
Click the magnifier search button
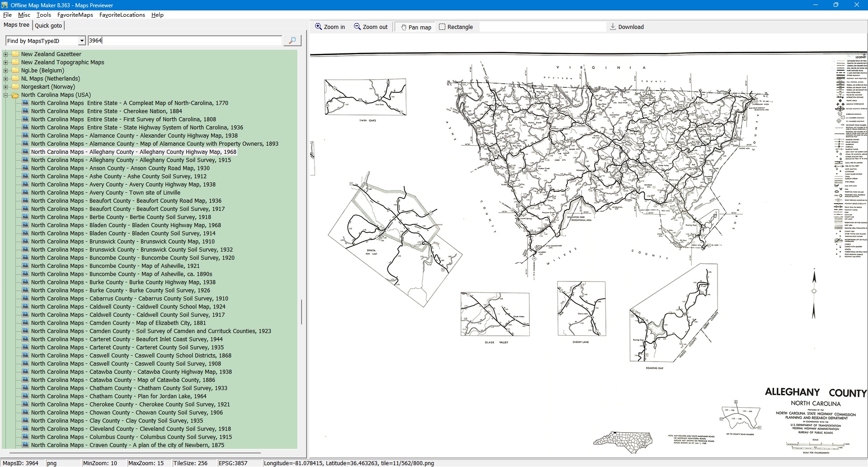(x=292, y=41)
